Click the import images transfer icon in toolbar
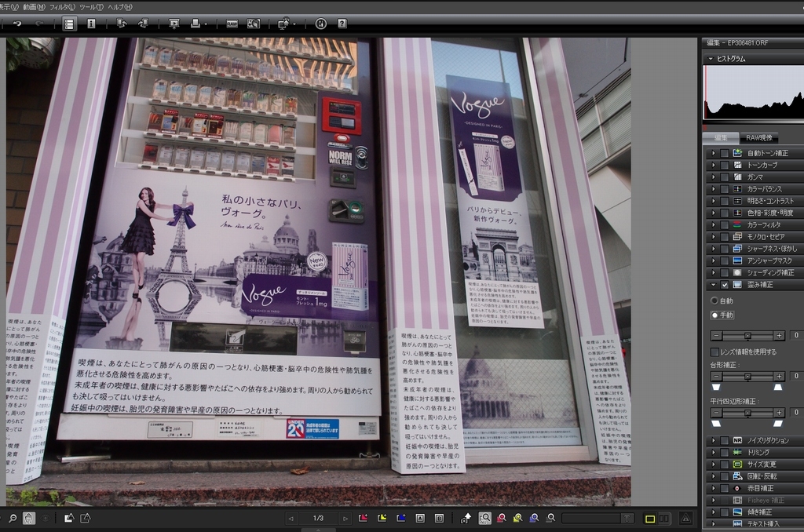 (x=122, y=24)
